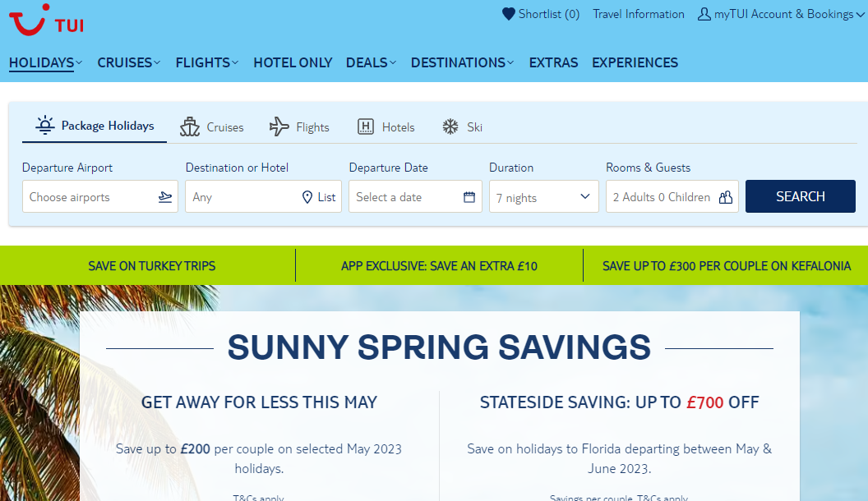868x501 pixels.
Task: Open the Travel Information link
Action: [x=638, y=14]
